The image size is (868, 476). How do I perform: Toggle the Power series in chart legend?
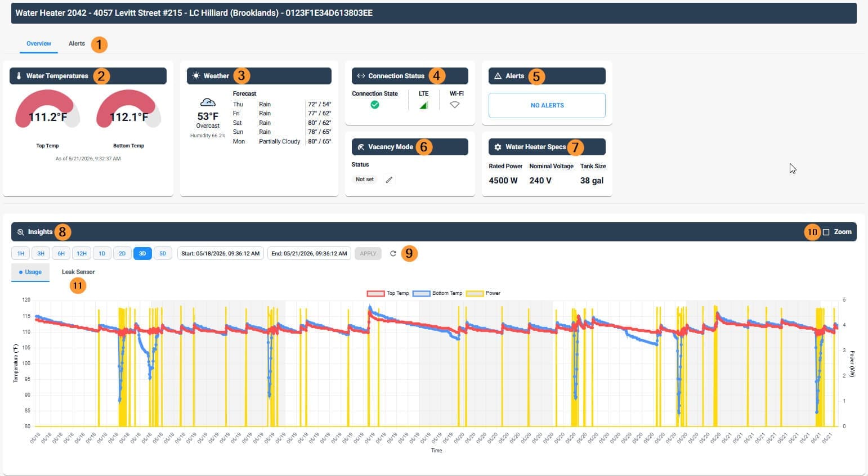pyautogui.click(x=484, y=293)
